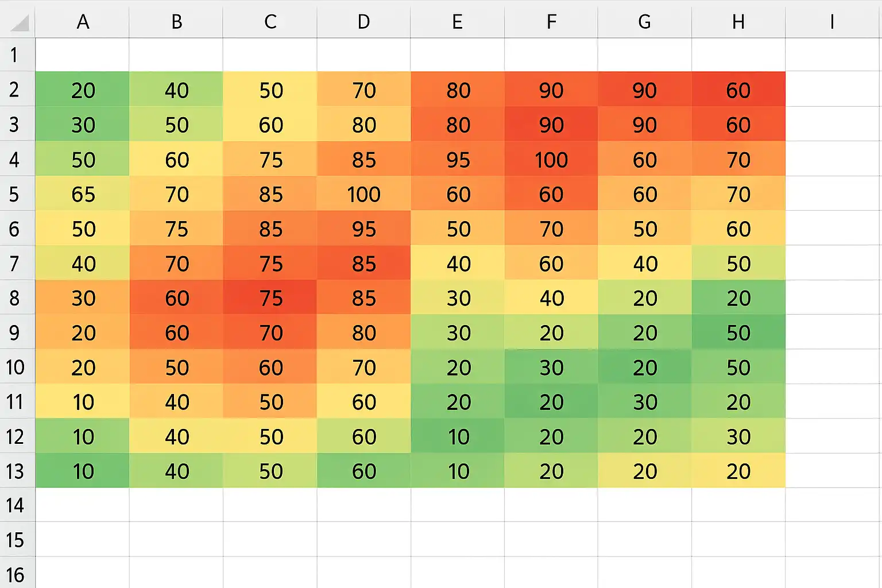Click empty cell I2

pyautogui.click(x=833, y=90)
